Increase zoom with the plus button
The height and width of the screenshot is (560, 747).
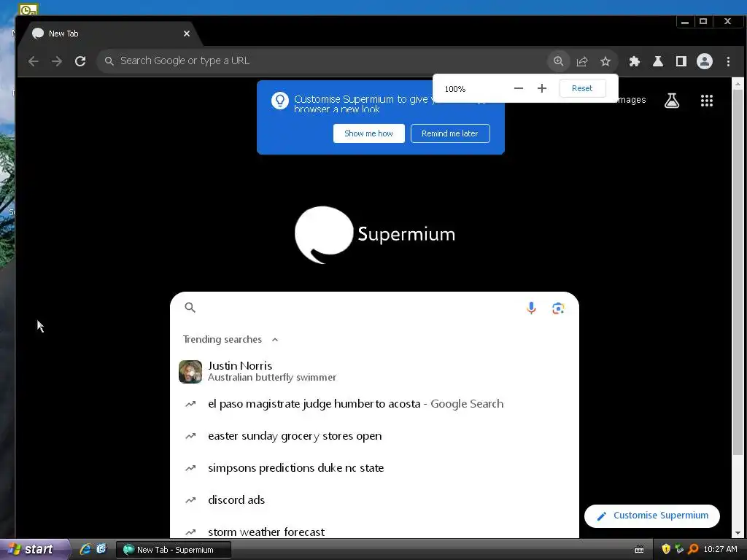point(542,88)
